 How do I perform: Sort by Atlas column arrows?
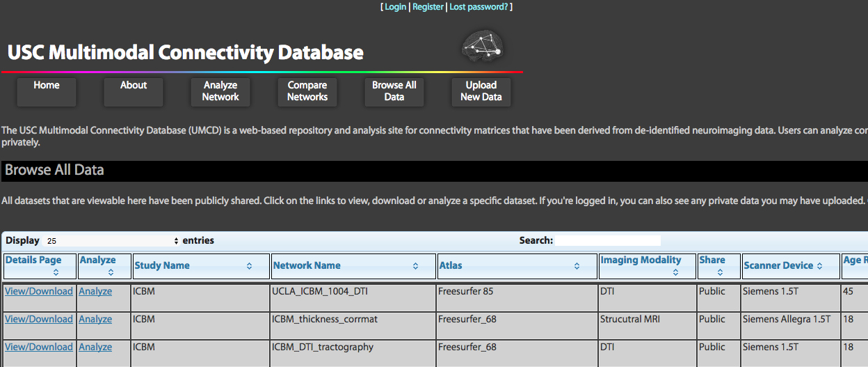pyautogui.click(x=577, y=266)
